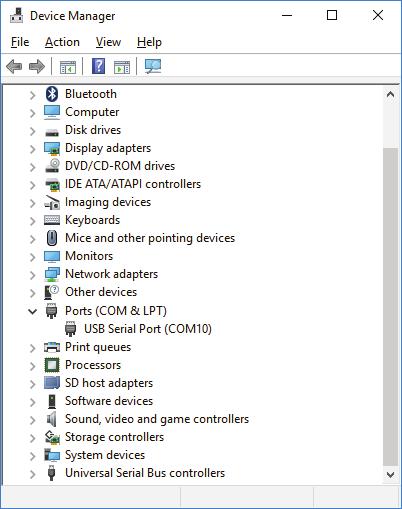Click the Universal Serial Bus controllers icon
Viewport: 402px width, 509px height.
51,473
